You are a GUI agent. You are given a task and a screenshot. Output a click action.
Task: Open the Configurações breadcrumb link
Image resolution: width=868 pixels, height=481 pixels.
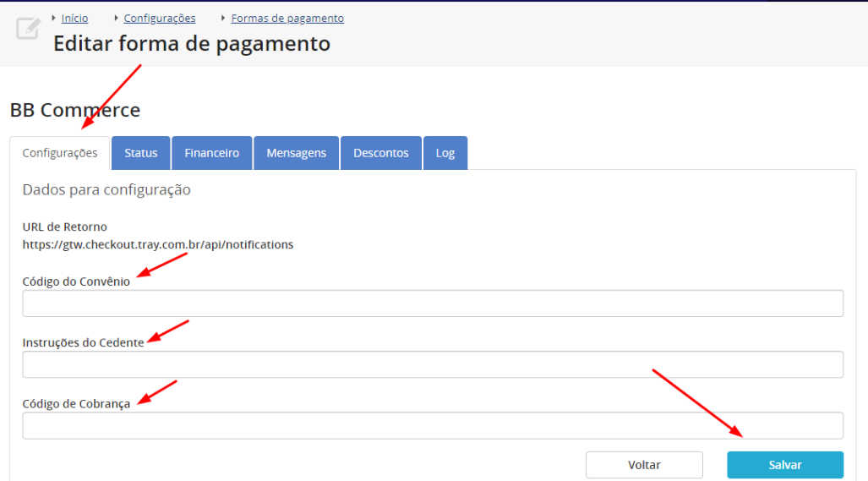pyautogui.click(x=160, y=19)
